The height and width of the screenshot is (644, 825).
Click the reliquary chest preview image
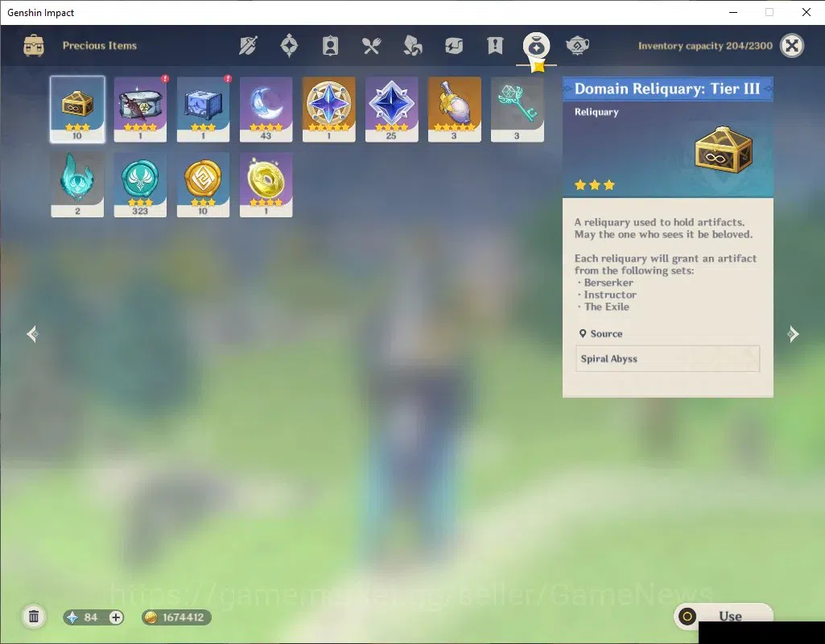[724, 150]
